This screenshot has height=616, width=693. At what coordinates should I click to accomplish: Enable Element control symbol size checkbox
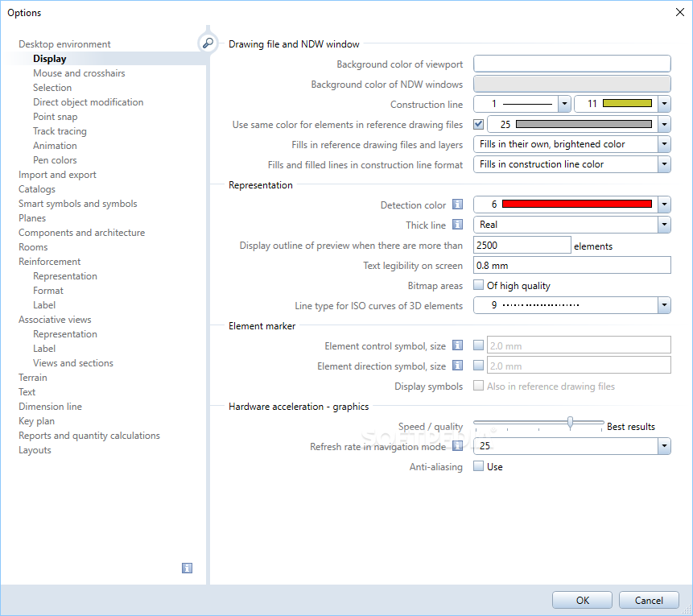478,345
